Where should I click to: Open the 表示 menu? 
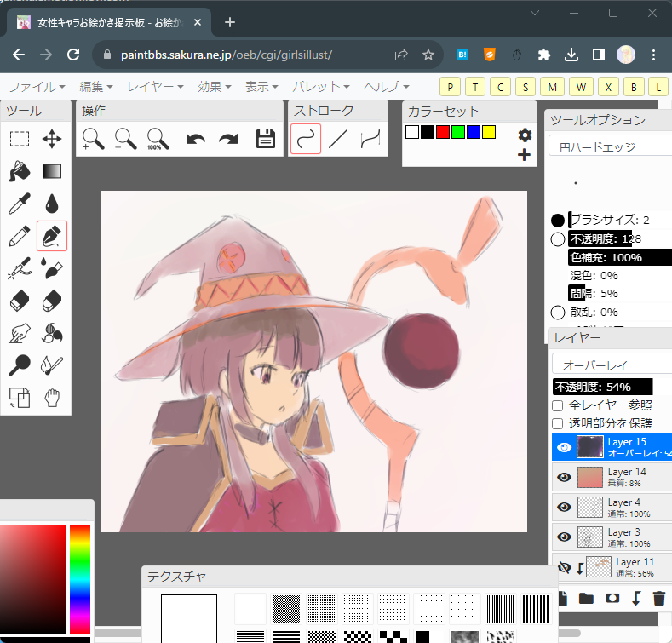(261, 87)
